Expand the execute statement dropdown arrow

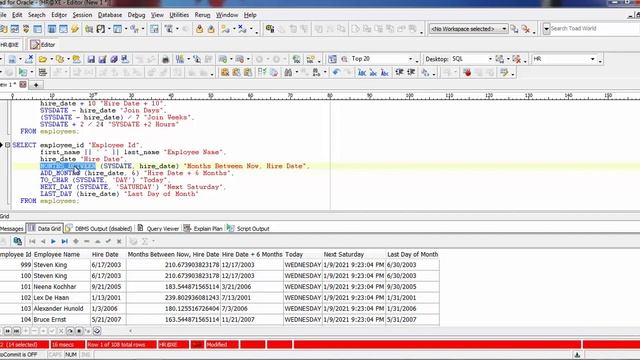[31, 73]
